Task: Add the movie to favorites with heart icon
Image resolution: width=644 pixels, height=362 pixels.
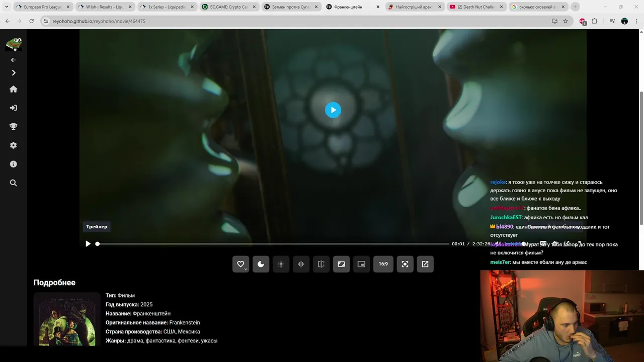Action: pos(240,264)
